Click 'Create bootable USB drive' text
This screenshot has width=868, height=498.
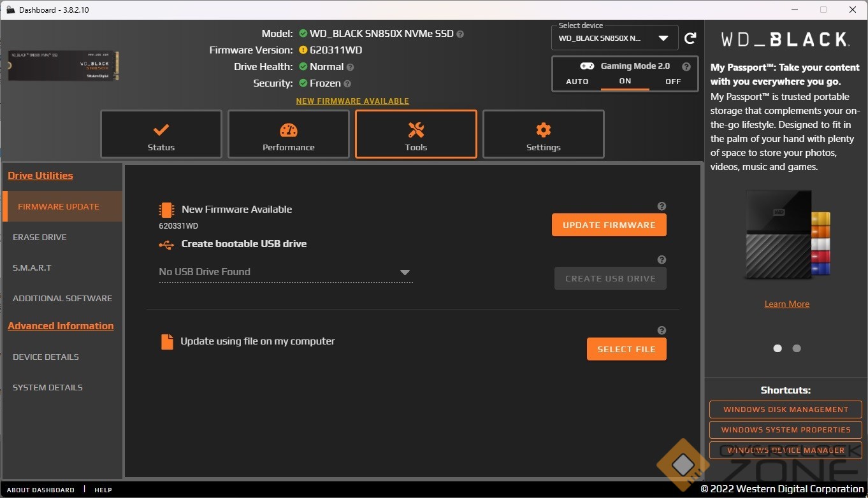pos(244,244)
